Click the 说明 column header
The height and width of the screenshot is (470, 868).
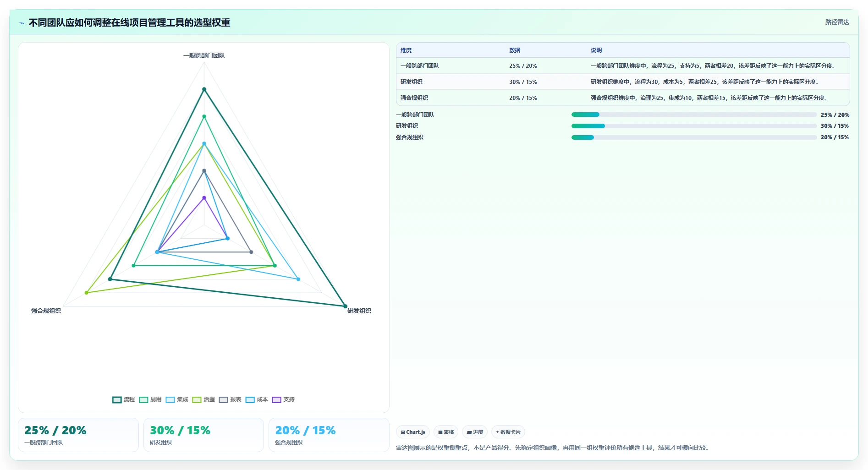(x=596, y=50)
